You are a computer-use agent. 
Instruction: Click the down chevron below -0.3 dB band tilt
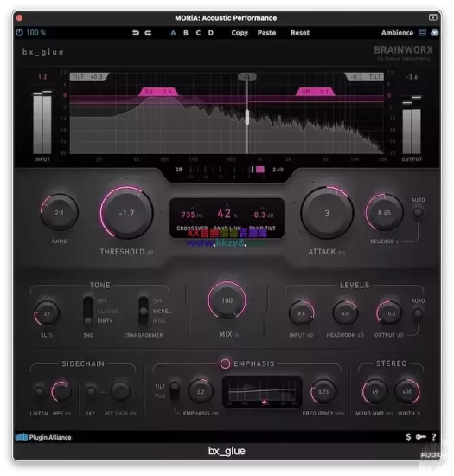pos(262,222)
